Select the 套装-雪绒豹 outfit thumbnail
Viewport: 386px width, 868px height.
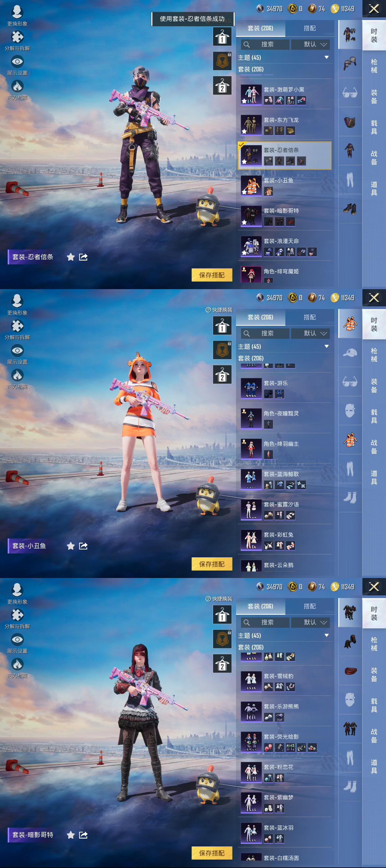[x=251, y=681]
